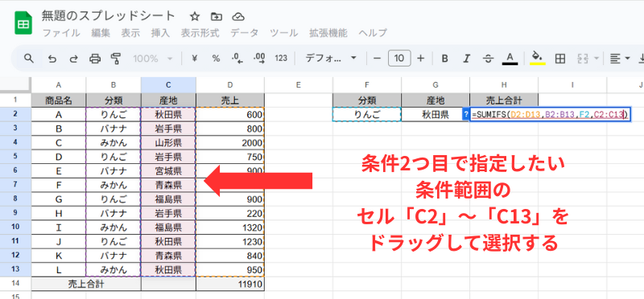The height and width of the screenshot is (299, 644).
Task: Increase decimal places
Action: coord(259,59)
